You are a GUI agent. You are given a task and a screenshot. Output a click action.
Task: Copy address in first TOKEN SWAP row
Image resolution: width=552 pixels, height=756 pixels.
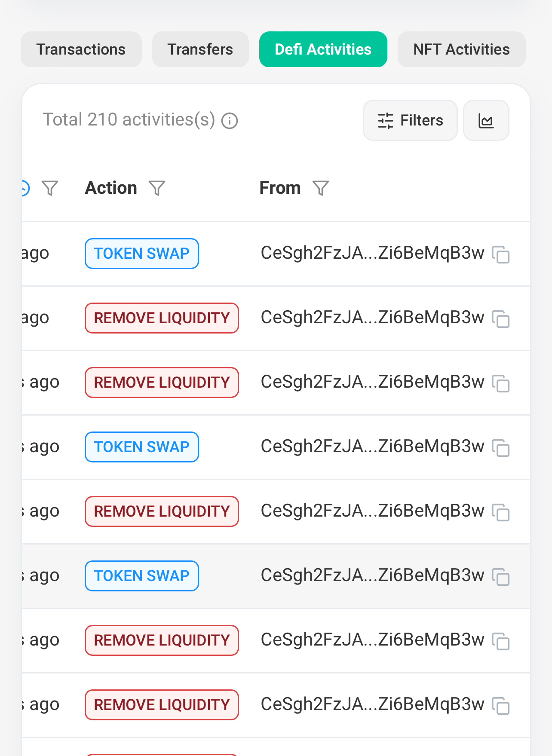tap(501, 254)
